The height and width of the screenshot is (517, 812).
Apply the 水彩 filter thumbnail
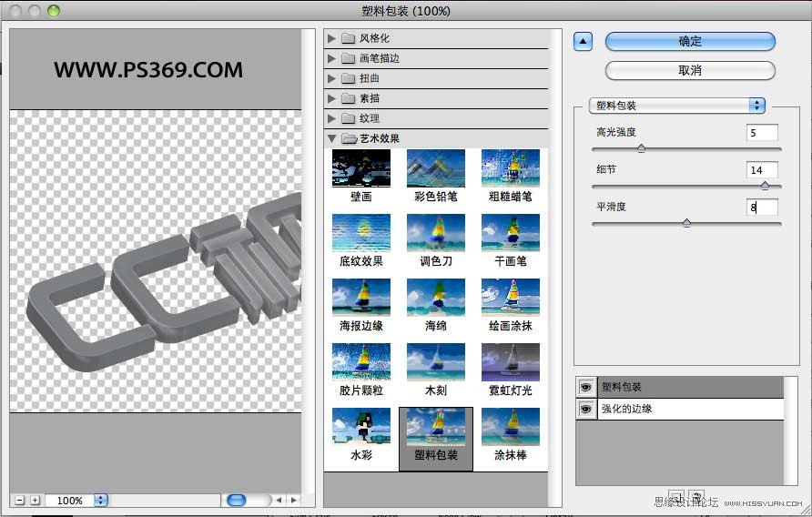pyautogui.click(x=361, y=426)
